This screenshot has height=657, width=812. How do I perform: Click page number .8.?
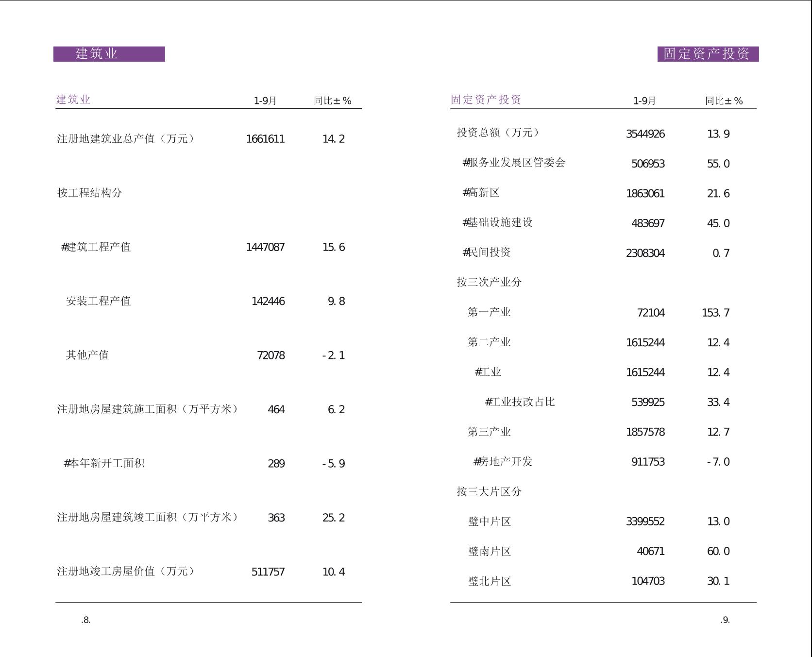(86, 620)
